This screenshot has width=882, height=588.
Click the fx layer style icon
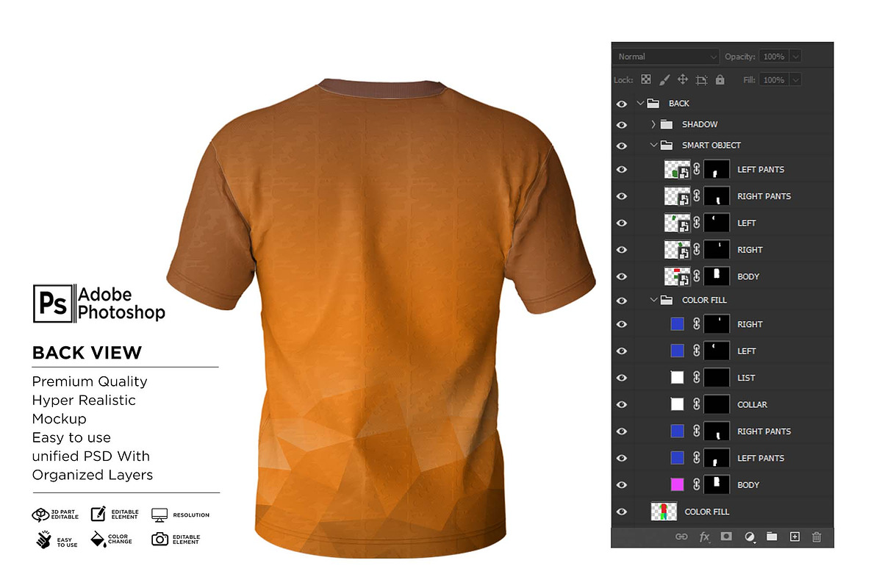point(704,537)
